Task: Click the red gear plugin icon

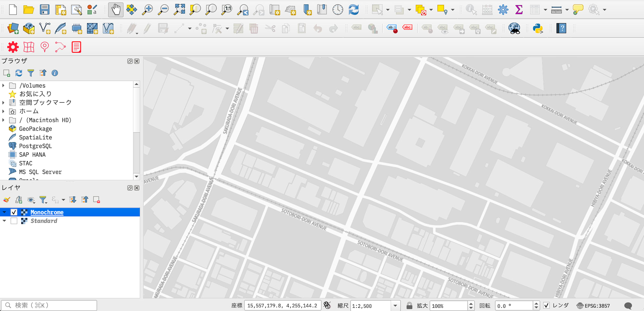Action: click(x=13, y=47)
